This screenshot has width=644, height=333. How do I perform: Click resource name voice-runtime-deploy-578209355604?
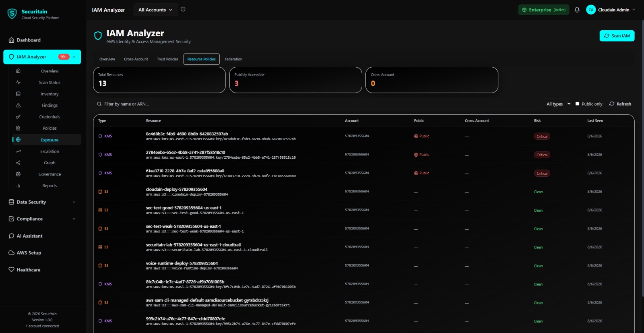(x=182, y=263)
